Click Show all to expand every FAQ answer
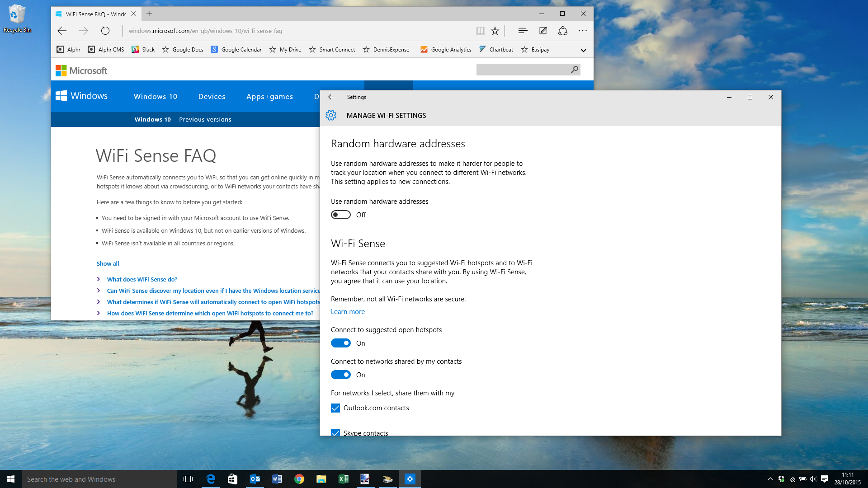Image resolution: width=868 pixels, height=488 pixels. 108,263
